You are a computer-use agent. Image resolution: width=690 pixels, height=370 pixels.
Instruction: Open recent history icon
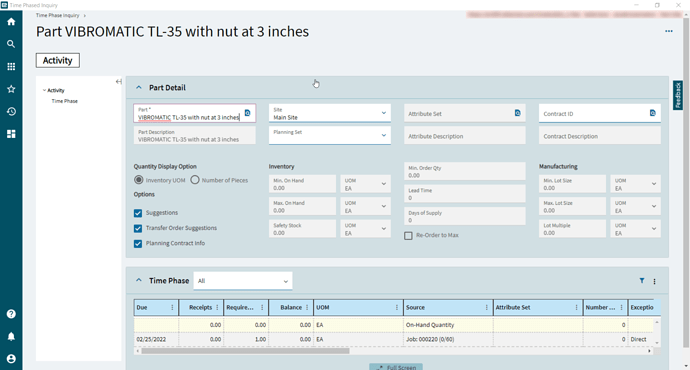tap(11, 112)
